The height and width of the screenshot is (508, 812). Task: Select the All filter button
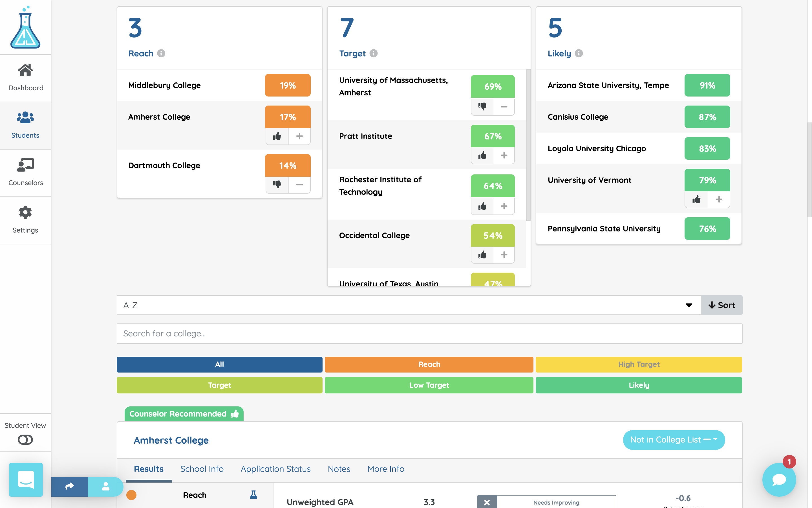[x=219, y=364]
